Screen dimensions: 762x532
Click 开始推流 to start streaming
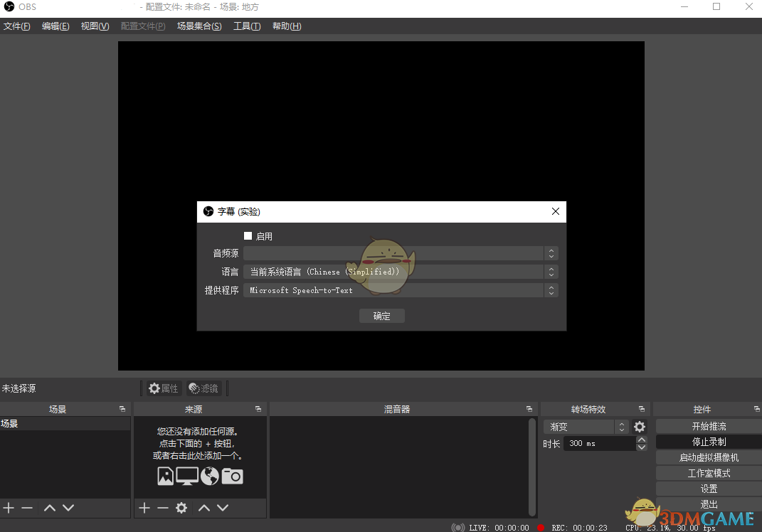click(x=707, y=426)
